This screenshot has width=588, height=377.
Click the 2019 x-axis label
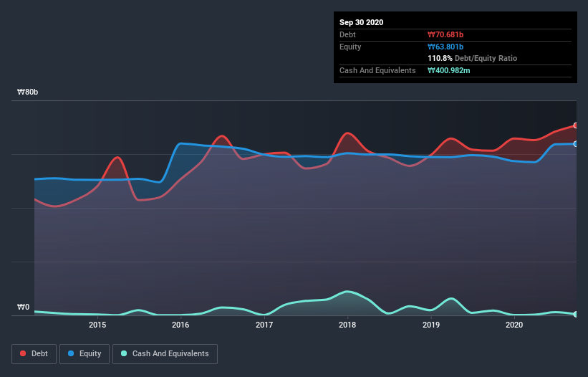(431, 325)
